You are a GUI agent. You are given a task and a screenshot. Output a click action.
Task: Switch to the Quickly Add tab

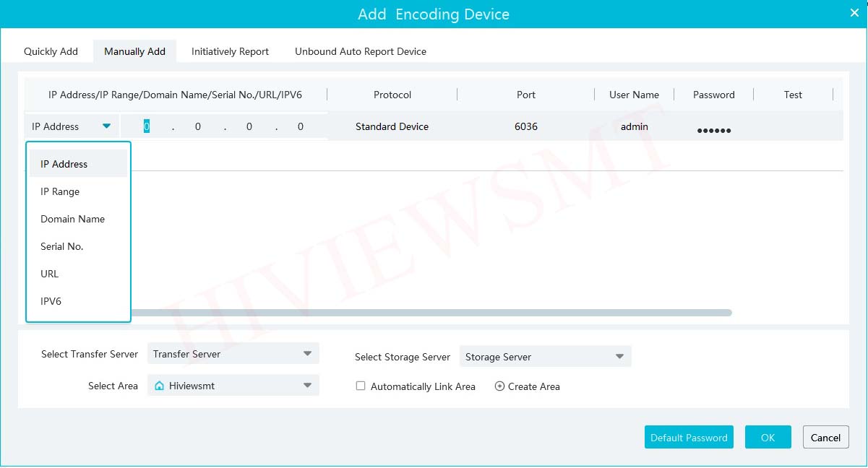point(51,51)
